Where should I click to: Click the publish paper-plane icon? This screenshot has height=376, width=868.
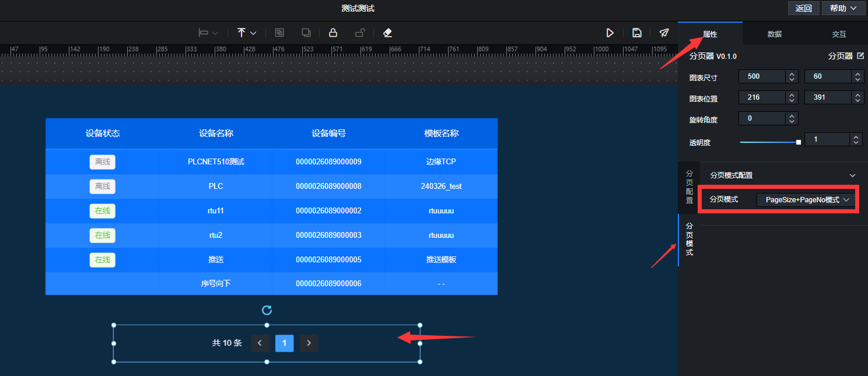point(664,33)
